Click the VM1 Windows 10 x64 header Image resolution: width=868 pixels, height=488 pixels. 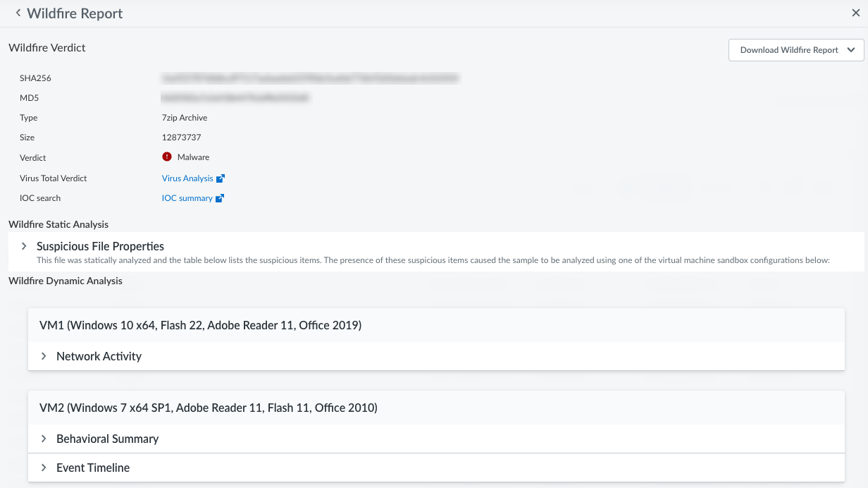(x=200, y=325)
